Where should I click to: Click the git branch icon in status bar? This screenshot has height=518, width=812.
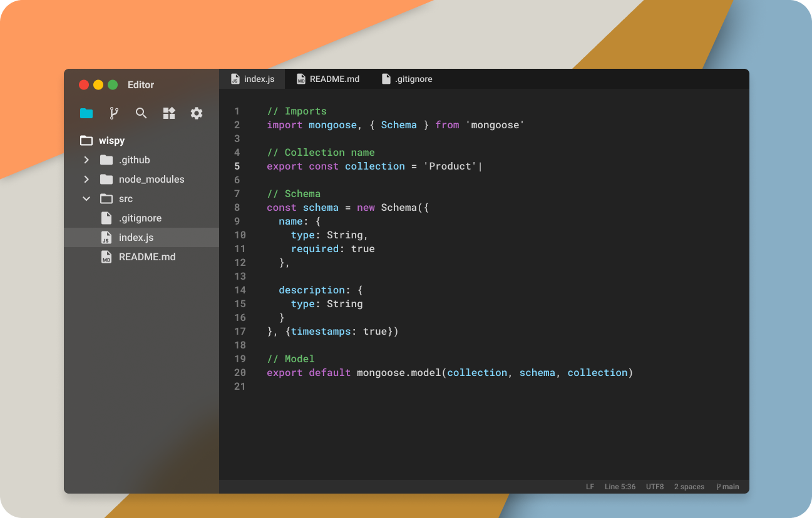pyautogui.click(x=719, y=487)
